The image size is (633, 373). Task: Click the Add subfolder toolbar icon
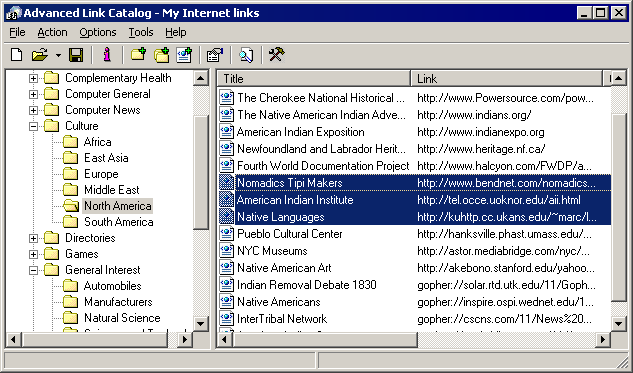[x=161, y=54]
